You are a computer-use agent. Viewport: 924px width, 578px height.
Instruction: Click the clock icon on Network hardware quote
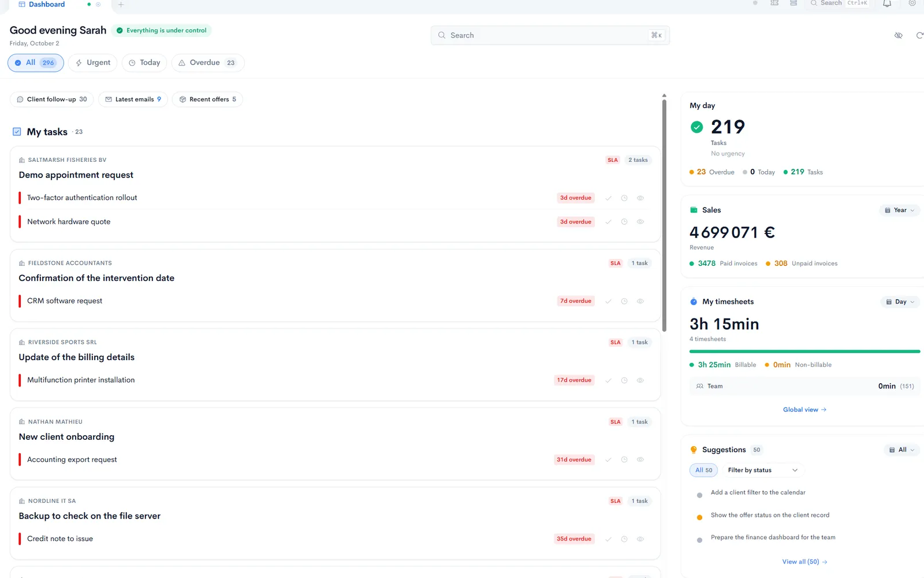(624, 222)
